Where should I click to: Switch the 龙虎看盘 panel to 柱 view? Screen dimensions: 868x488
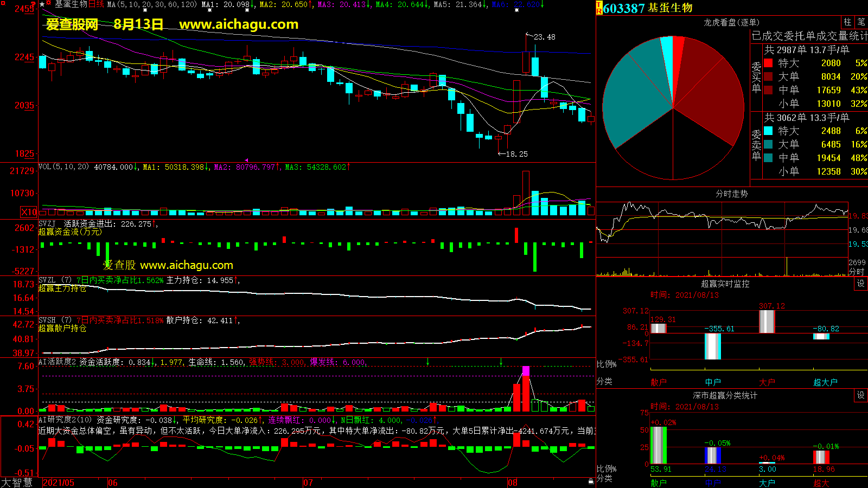[x=847, y=22]
